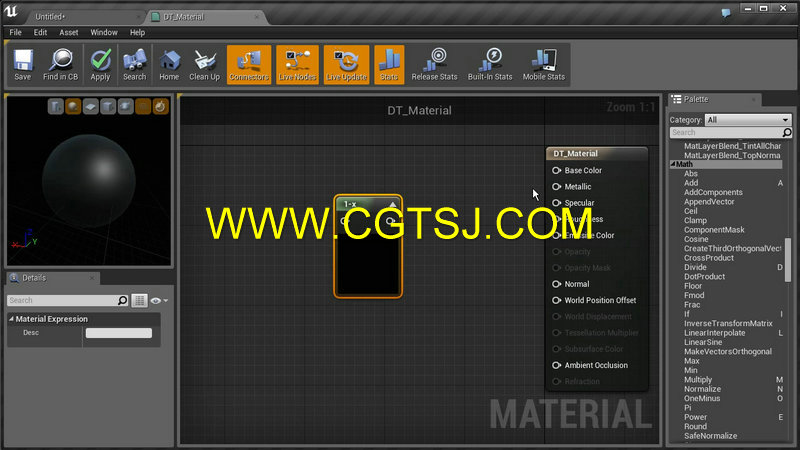Click the Desc text field
The height and width of the screenshot is (450, 800).
pos(119,333)
